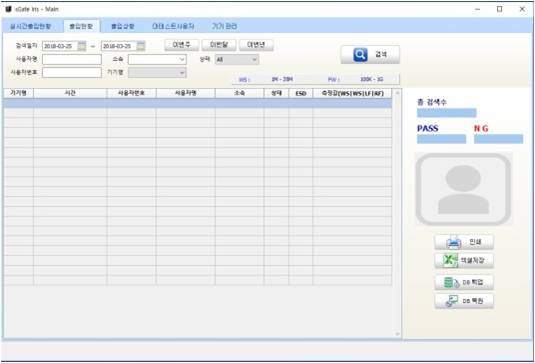Click the table scrollbar down arrow

click(x=397, y=334)
